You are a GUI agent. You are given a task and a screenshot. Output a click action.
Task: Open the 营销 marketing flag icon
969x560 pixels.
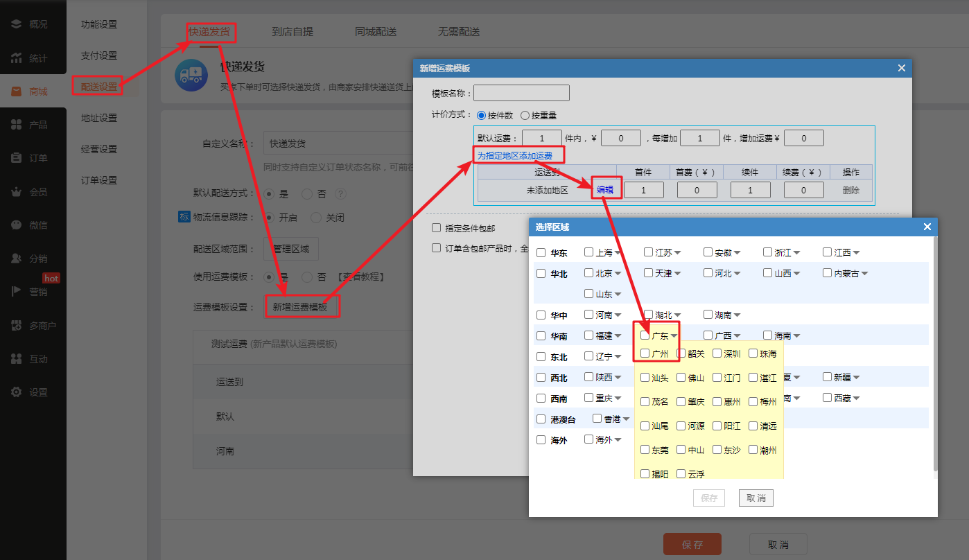pyautogui.click(x=16, y=292)
